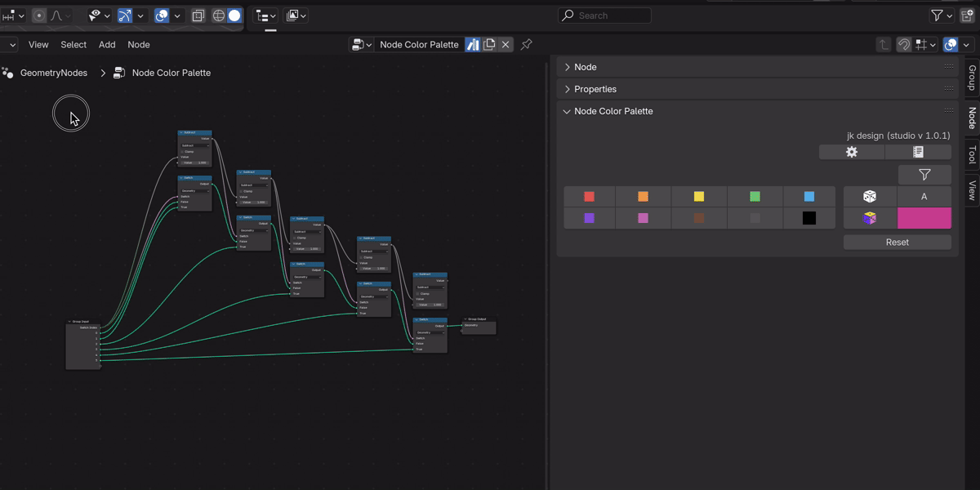
Task: Toggle the node editor overlay icon
Action: (951, 45)
